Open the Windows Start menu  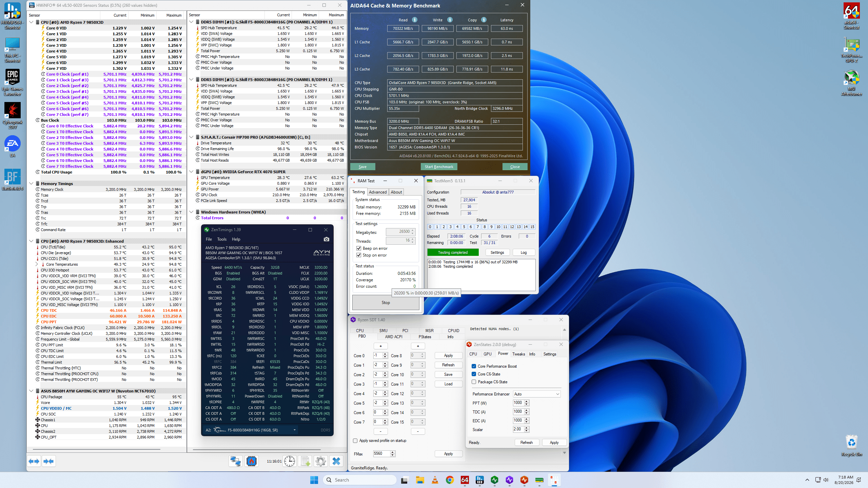pos(314,480)
